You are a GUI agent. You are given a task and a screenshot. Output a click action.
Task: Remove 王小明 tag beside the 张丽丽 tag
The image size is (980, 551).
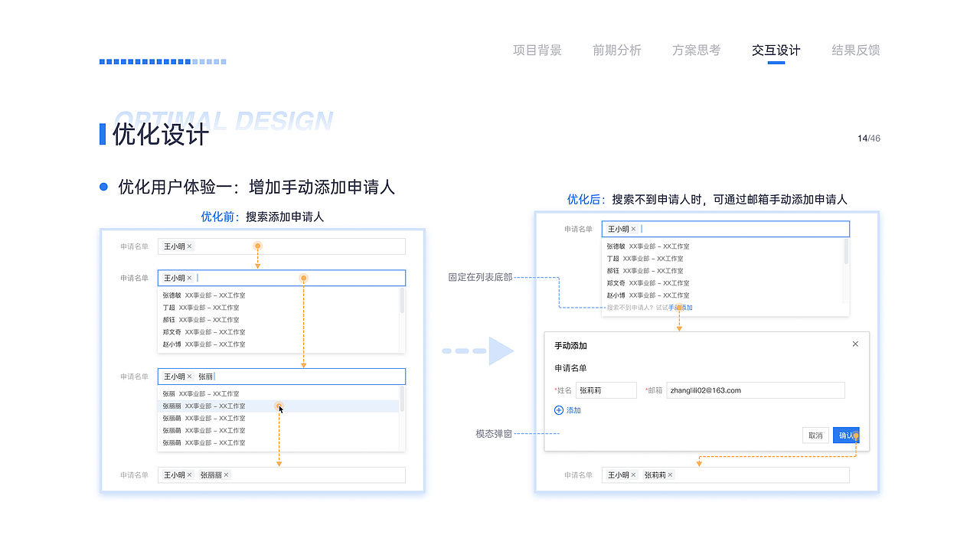190,475
